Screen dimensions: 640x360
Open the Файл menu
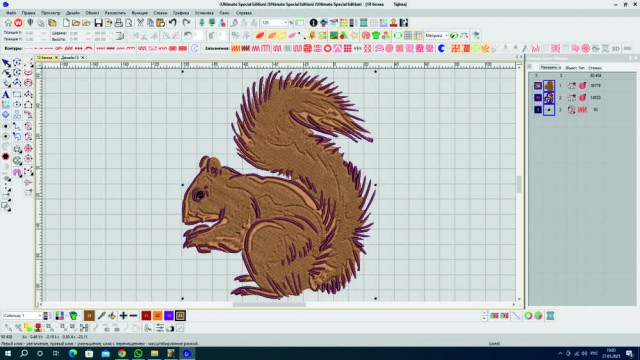click(x=11, y=13)
